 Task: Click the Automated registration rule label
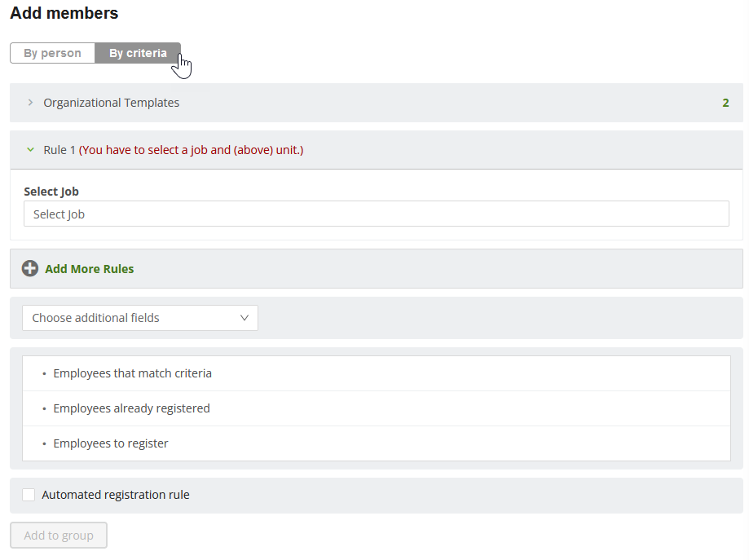click(x=116, y=495)
